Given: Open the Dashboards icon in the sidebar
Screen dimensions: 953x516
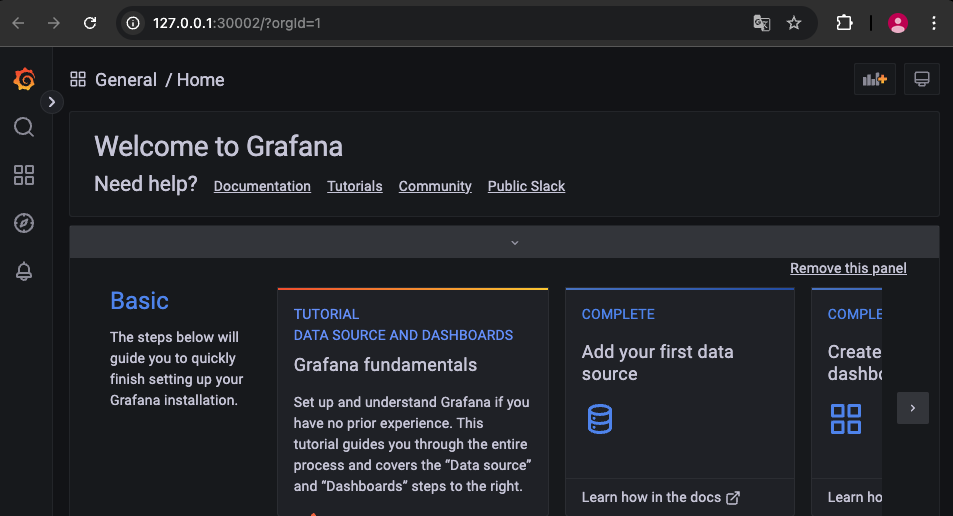Looking at the screenshot, I should tap(24, 175).
